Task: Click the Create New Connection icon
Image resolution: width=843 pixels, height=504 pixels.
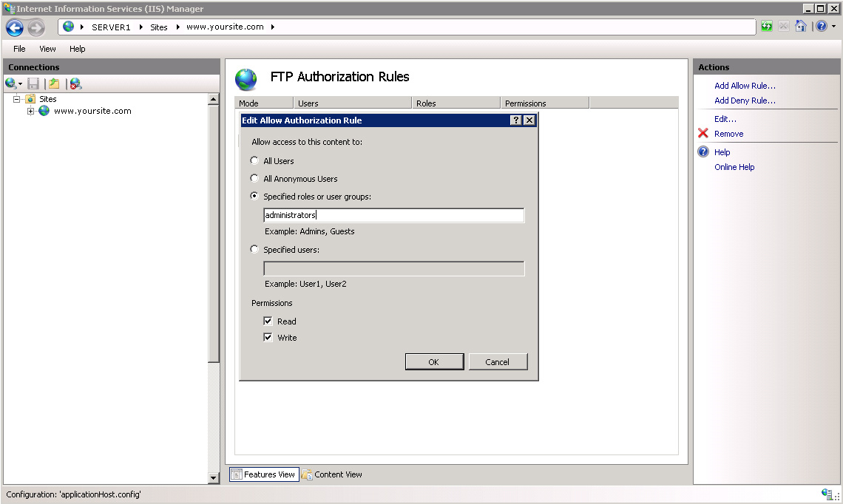Action: pos(10,84)
